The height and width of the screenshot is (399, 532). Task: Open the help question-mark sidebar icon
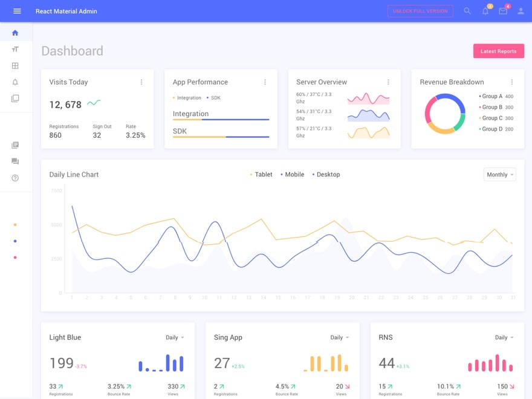click(15, 178)
